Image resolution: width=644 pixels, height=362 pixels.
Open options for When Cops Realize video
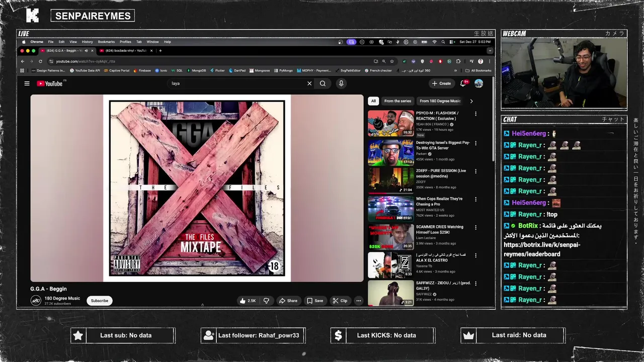(475, 199)
